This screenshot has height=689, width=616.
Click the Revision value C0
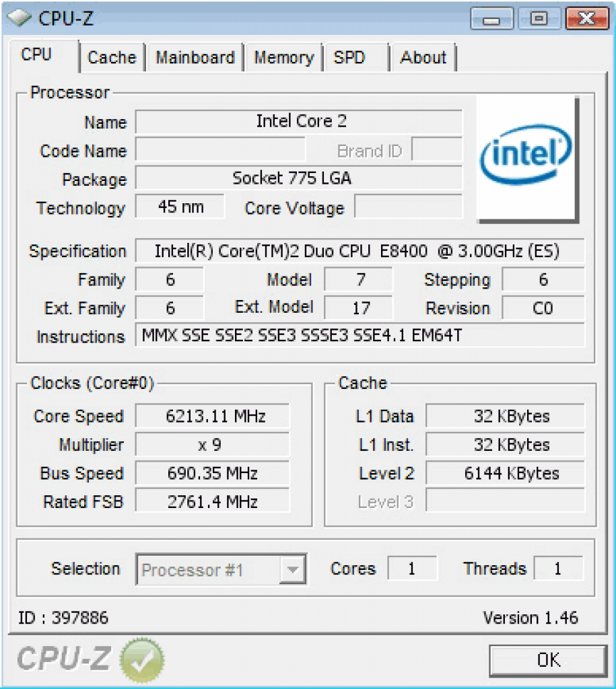(x=543, y=308)
